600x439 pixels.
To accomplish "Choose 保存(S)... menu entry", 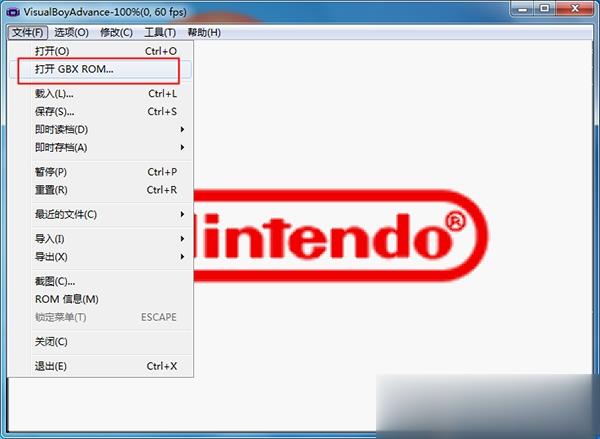I will [100, 111].
